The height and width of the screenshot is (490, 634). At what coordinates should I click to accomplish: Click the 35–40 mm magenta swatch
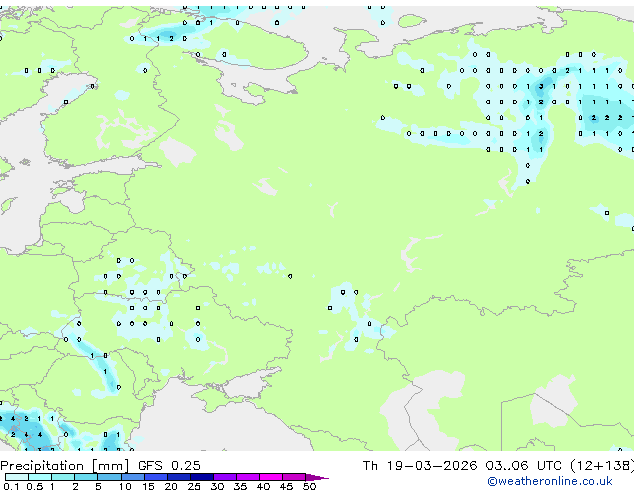pos(248,477)
